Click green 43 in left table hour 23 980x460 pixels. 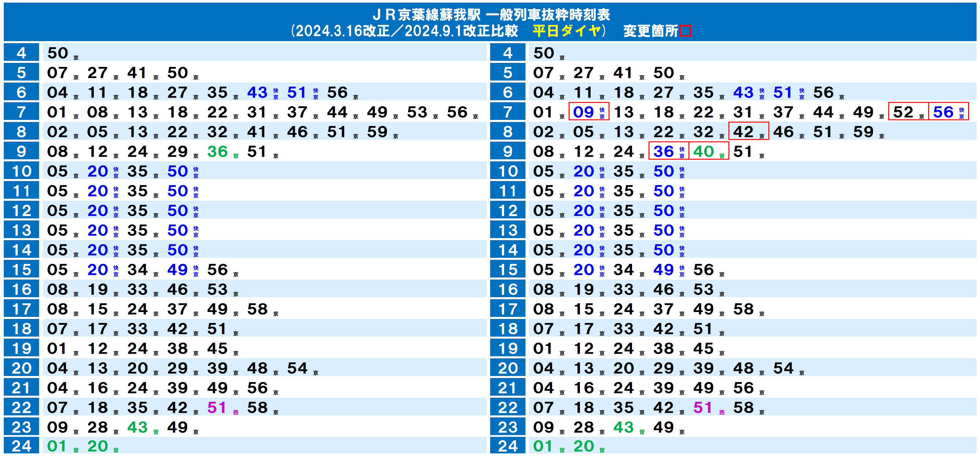coord(138,428)
